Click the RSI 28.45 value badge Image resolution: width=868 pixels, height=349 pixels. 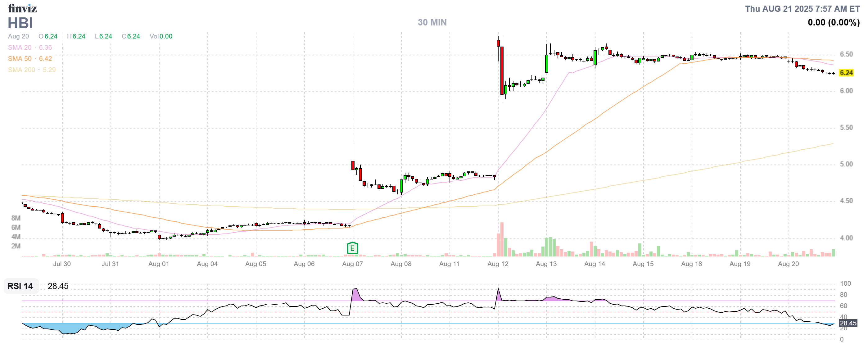point(848,323)
